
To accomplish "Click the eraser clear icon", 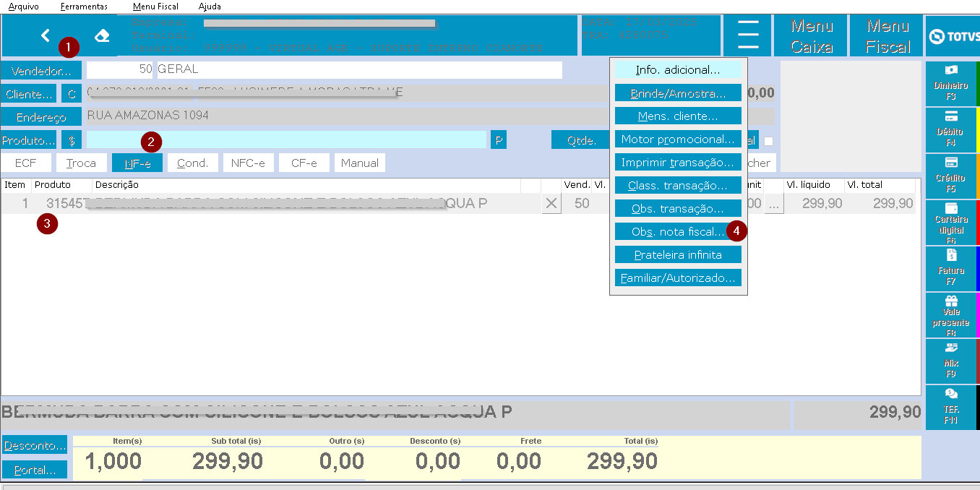I will coord(102,35).
